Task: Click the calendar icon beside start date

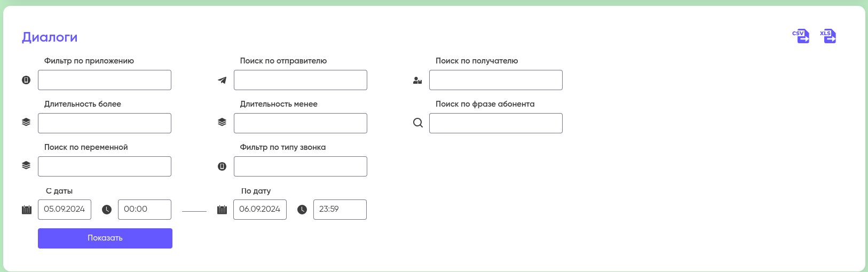Action: coord(27,210)
